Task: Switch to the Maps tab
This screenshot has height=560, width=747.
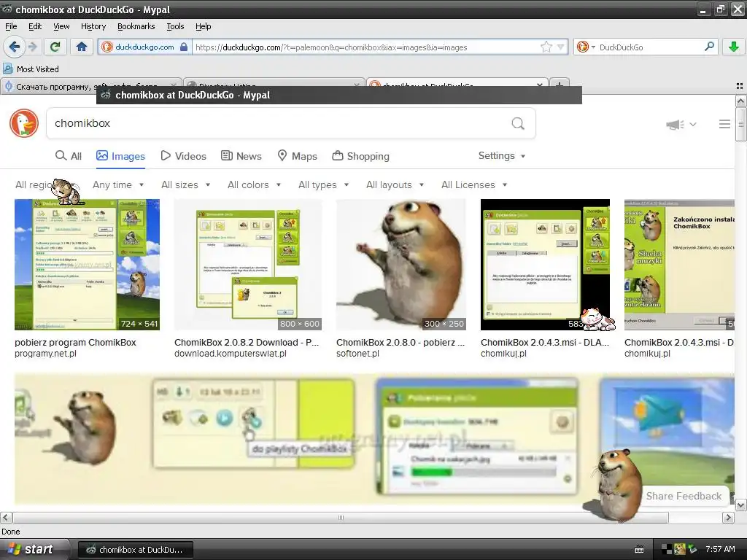Action: pos(298,156)
